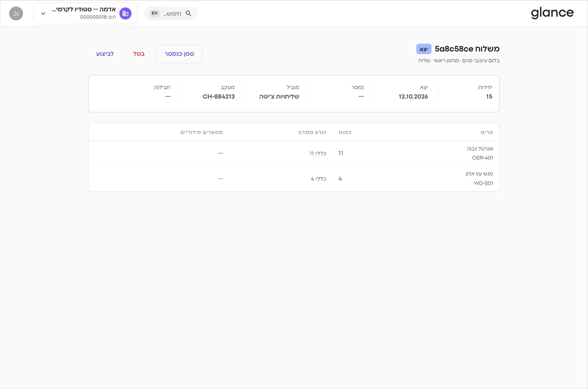Click the organization name אדמה — סטודיו לקרמי
This screenshot has height=389, width=588.
[84, 10]
